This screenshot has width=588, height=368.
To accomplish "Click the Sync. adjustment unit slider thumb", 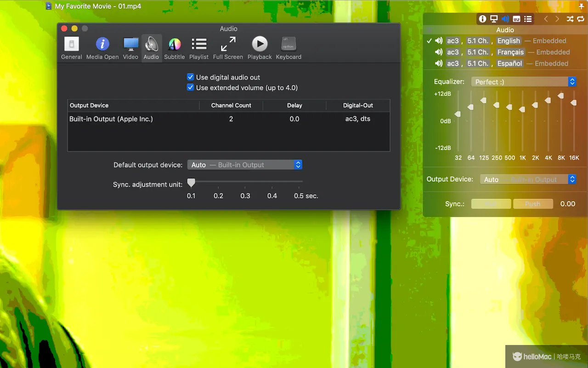I will [191, 183].
